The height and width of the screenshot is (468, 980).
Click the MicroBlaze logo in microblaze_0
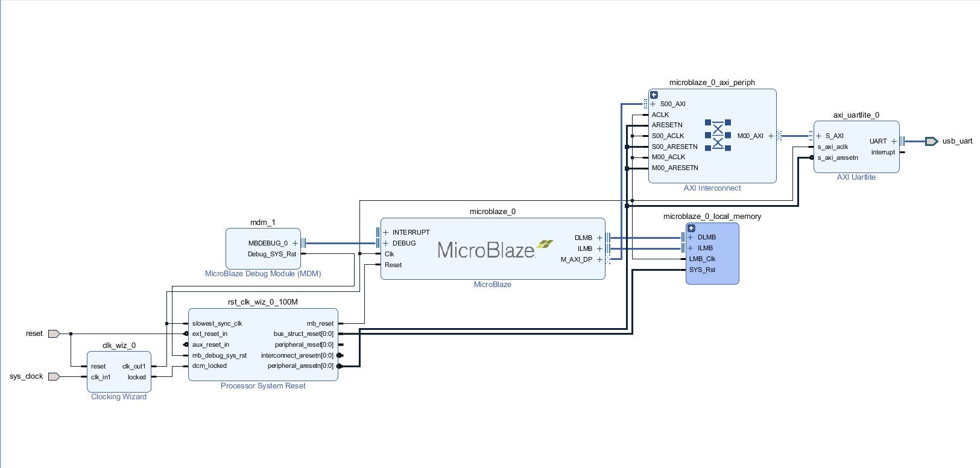click(x=495, y=249)
